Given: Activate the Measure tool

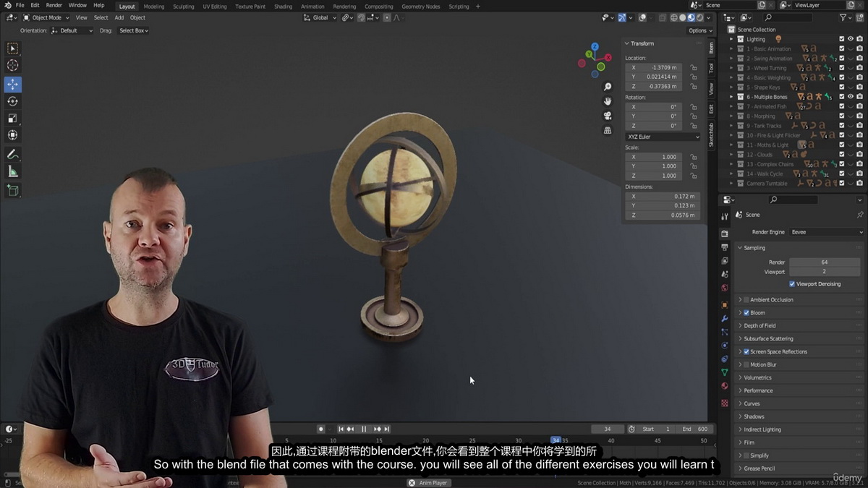Looking at the screenshot, I should [x=12, y=171].
